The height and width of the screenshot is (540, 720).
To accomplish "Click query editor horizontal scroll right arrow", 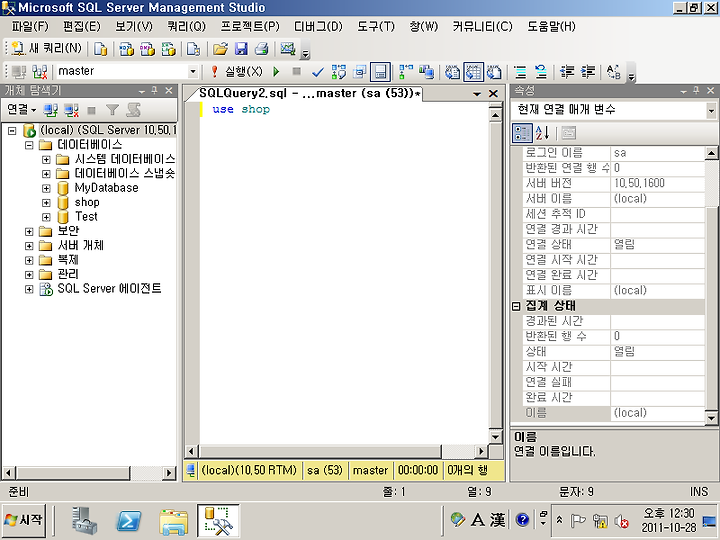I will (481, 451).
